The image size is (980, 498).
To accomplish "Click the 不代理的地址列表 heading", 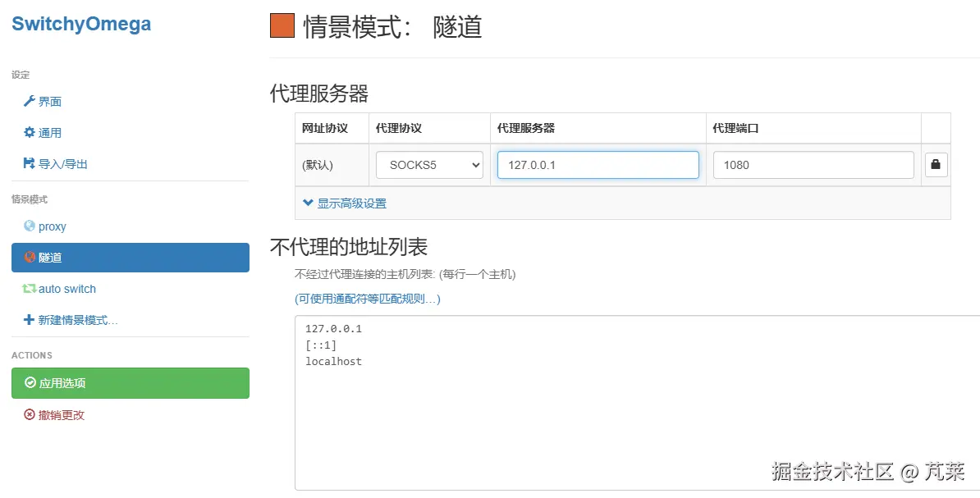I will (x=349, y=247).
